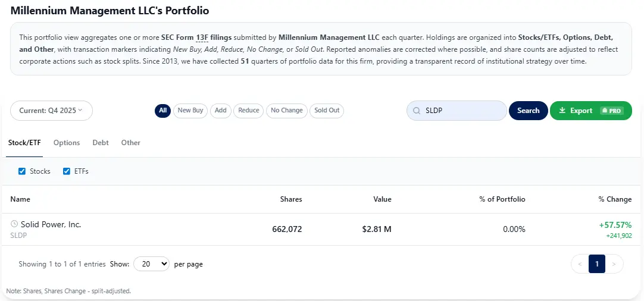This screenshot has height=301, width=644.
Task: Open the Solid Power, Inc. link
Action: pos(51,224)
